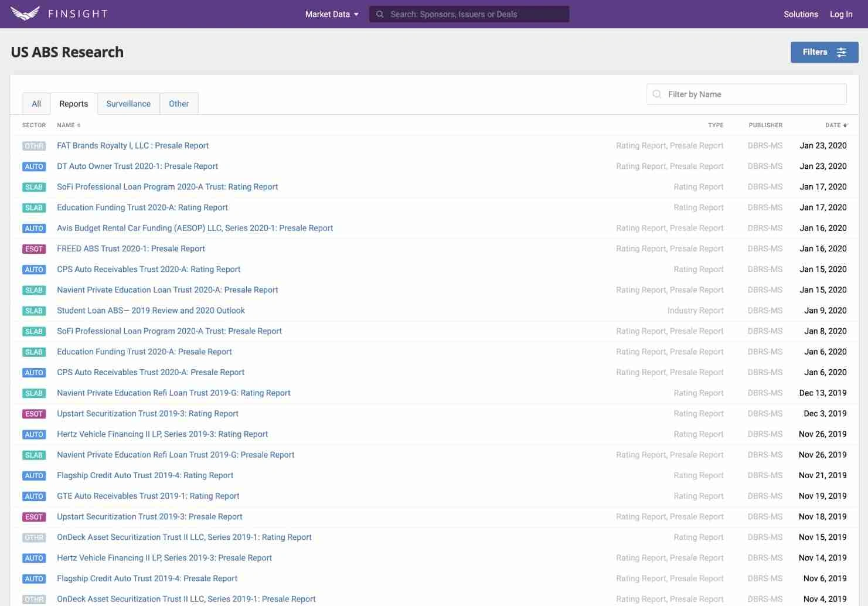Image resolution: width=868 pixels, height=606 pixels.
Task: Select the Reports tab
Action: coord(74,104)
